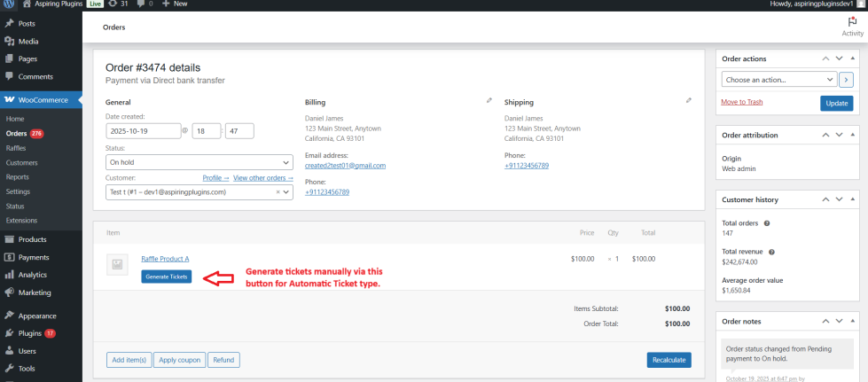The image size is (868, 382).
Task: Open Raffles in WooCommerce submenu
Action: [x=16, y=148]
